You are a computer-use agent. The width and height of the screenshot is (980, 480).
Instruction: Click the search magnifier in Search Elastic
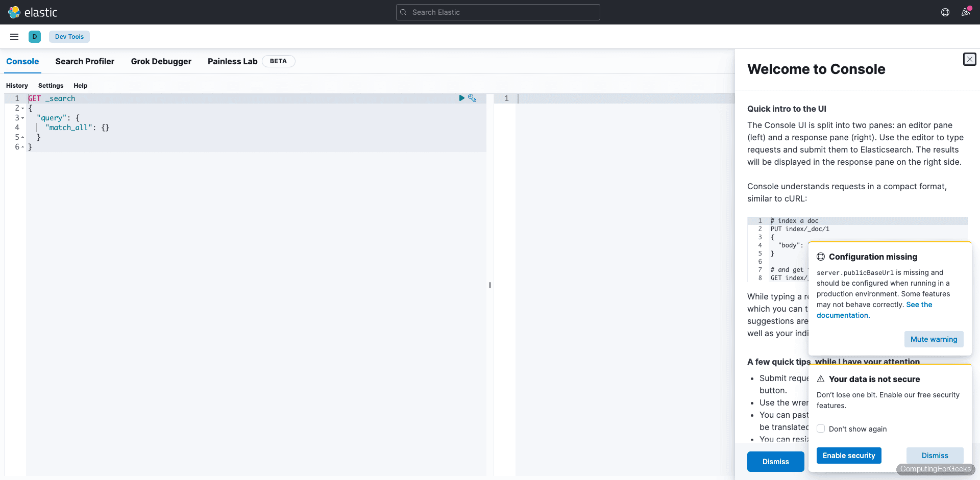pos(403,12)
